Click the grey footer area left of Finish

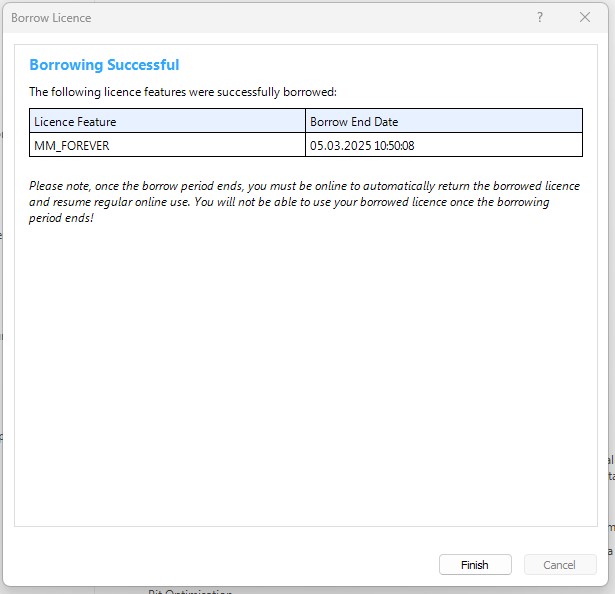point(220,565)
